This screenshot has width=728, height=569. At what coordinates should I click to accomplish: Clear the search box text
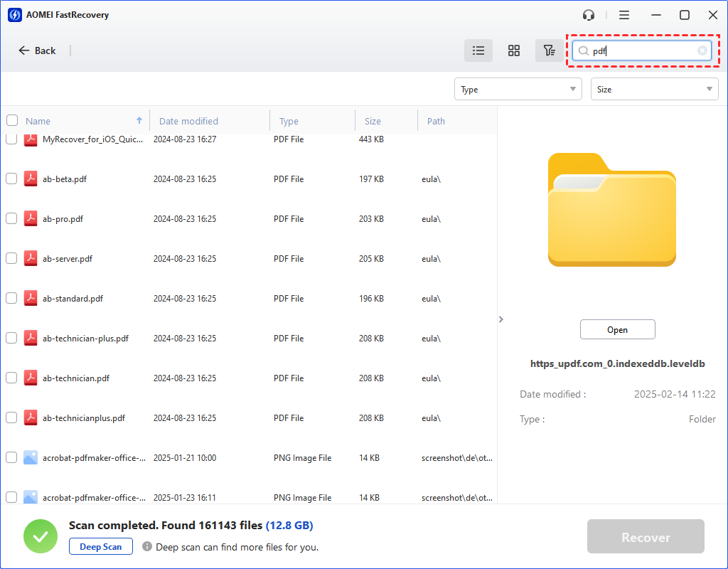click(x=702, y=50)
